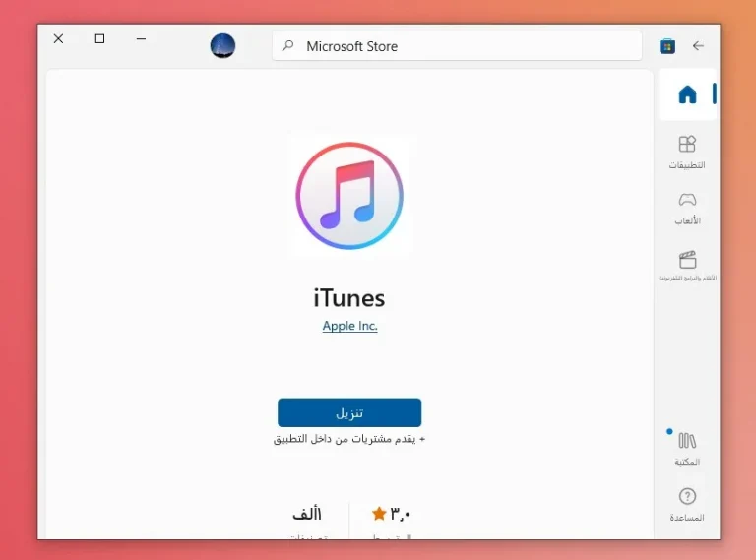
Task: Open the الألعاب (Games) section
Action: (687, 209)
